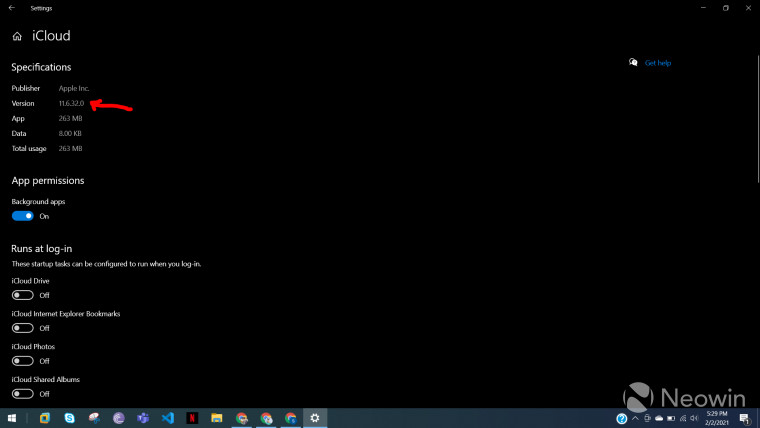Enable iCloud Photos startup toggle
The height and width of the screenshot is (428, 760).
(x=22, y=361)
